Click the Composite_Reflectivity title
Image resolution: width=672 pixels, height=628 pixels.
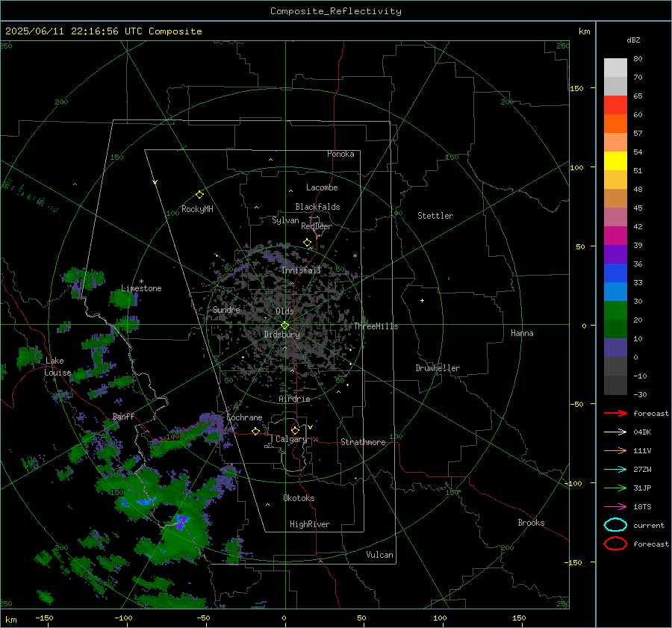pyautogui.click(x=336, y=11)
